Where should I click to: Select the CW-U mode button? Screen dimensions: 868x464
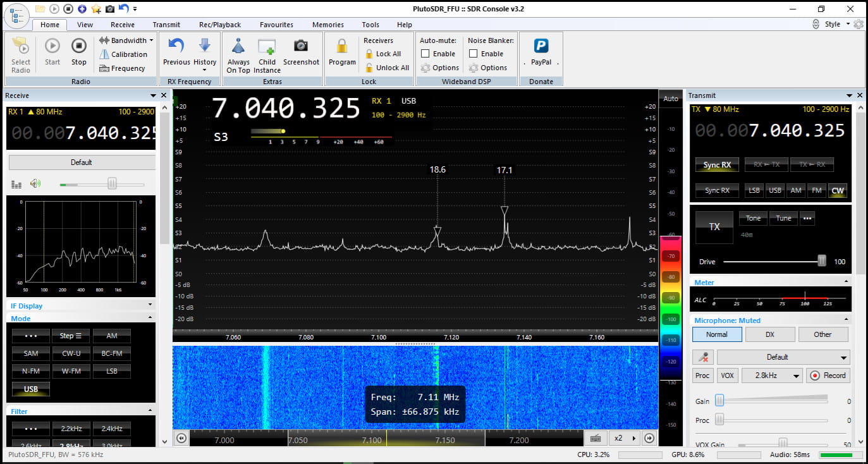(71, 353)
